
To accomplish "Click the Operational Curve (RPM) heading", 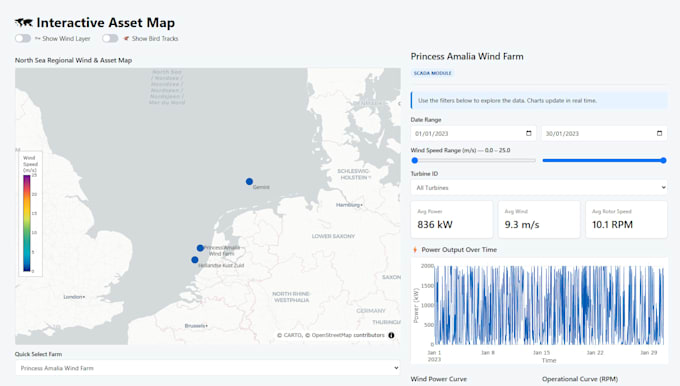I will 580,379.
